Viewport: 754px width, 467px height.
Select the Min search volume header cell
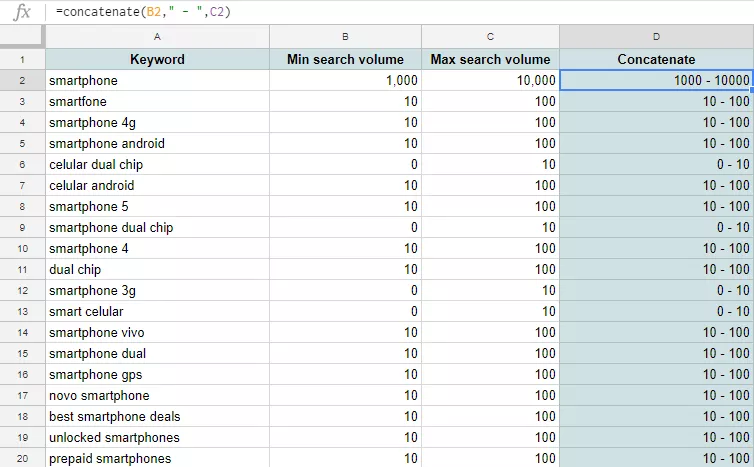345,59
